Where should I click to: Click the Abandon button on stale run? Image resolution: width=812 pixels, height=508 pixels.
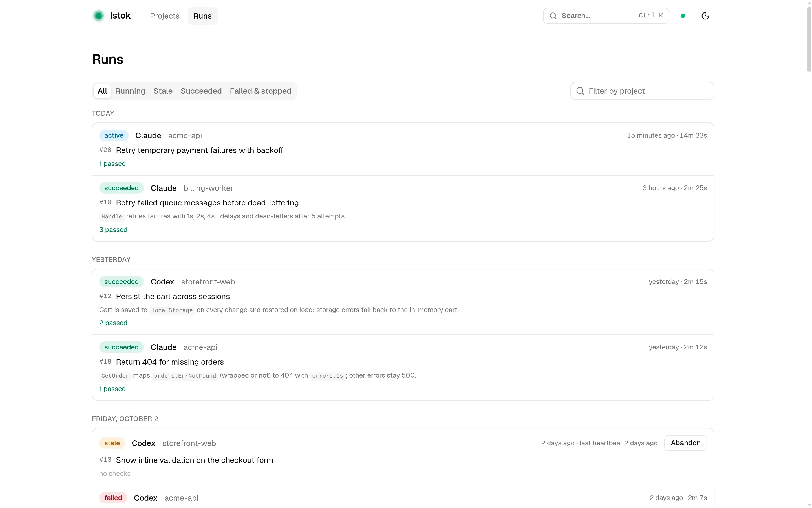[685, 443]
